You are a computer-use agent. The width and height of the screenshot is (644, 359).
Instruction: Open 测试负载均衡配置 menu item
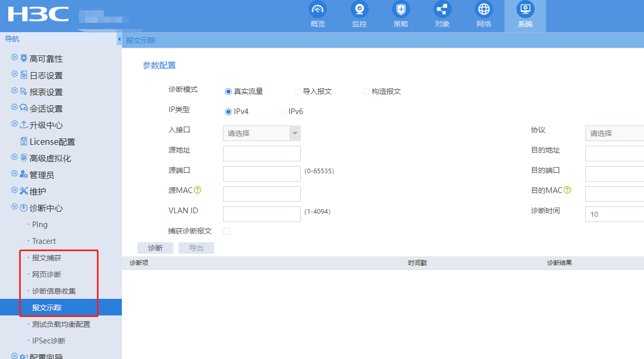pos(61,324)
